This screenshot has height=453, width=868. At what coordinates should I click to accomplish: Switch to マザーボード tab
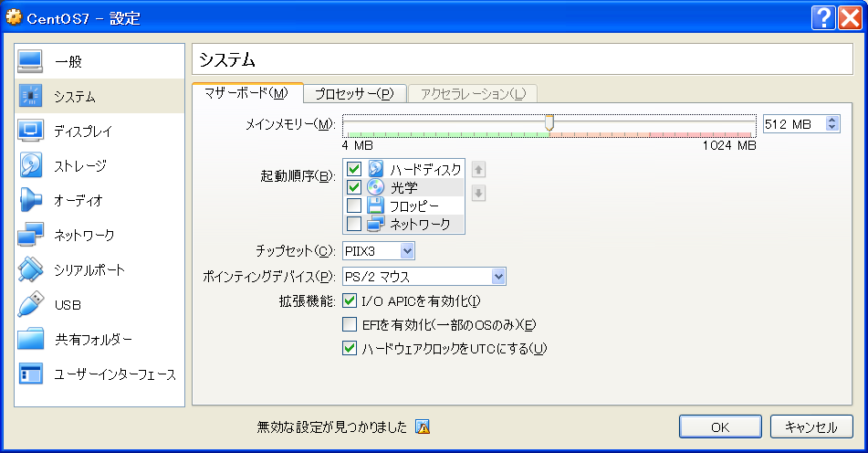coord(247,93)
